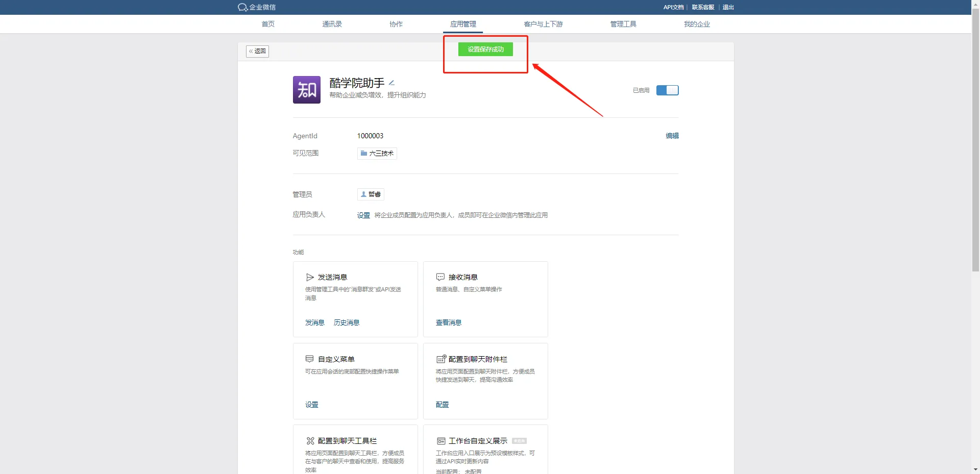Click 设置 under 自定义菜单
Image resolution: width=980 pixels, height=474 pixels.
point(312,405)
